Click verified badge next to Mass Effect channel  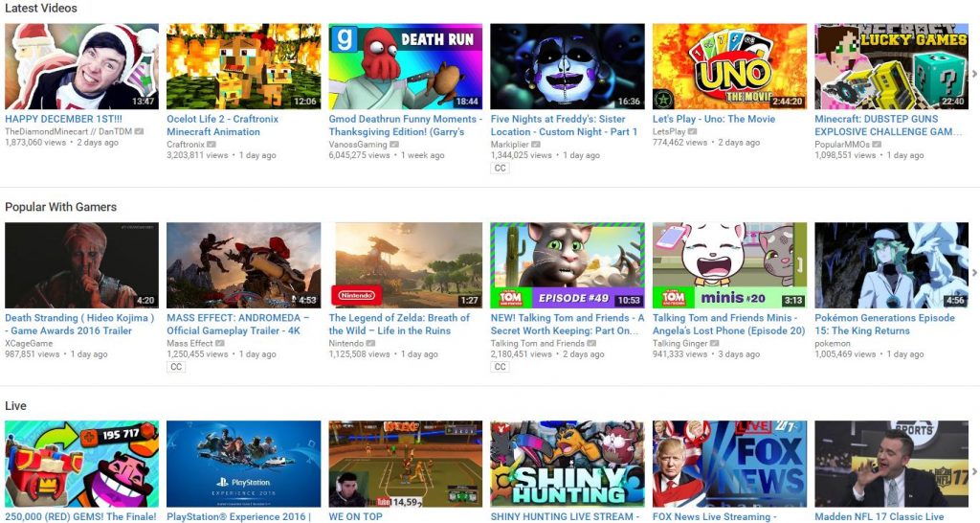pyautogui.click(x=220, y=344)
